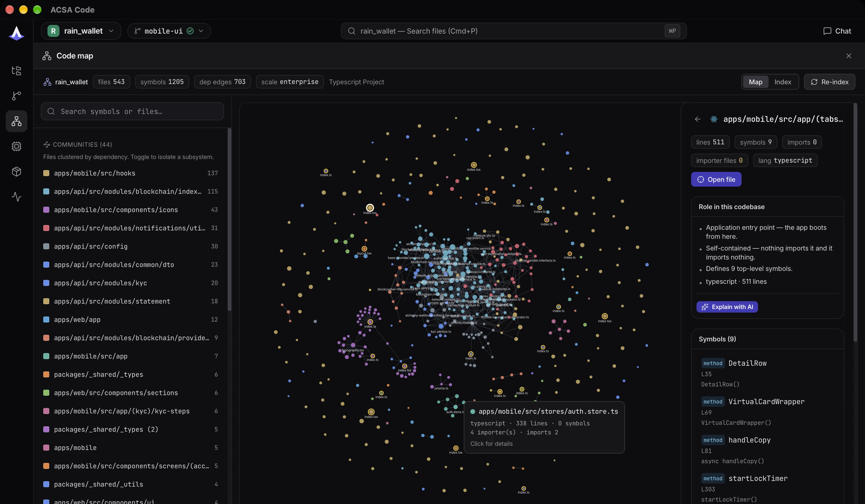Toggle the apps/api/src/config community
This screenshot has height=504, width=865.
tap(131, 246)
